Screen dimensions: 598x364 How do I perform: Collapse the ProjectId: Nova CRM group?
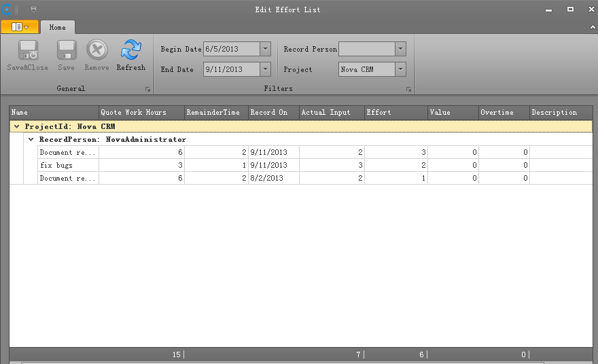pos(16,126)
